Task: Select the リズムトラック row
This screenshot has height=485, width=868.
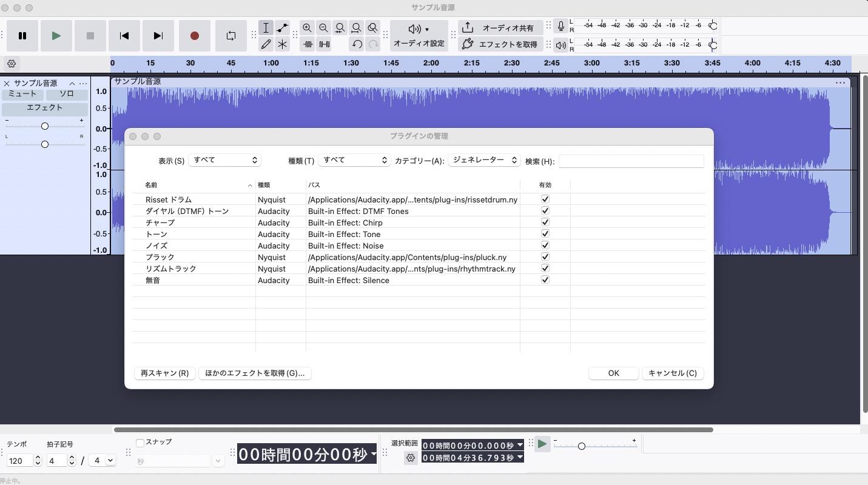Action: tap(171, 269)
